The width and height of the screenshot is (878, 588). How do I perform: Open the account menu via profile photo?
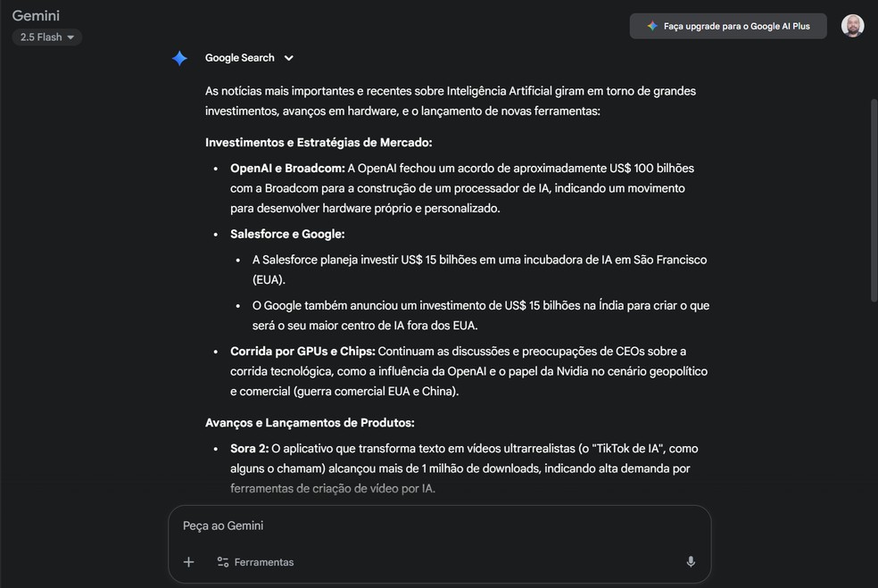point(853,25)
